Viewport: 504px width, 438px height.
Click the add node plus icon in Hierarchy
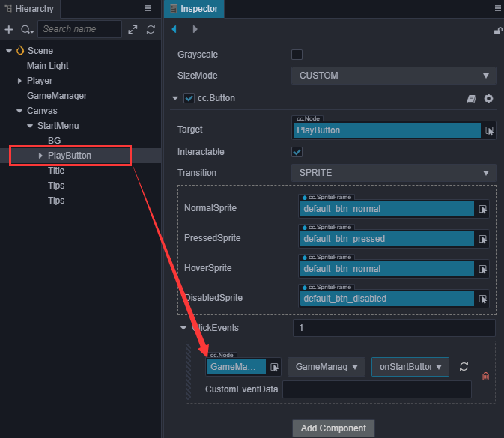coord(9,30)
